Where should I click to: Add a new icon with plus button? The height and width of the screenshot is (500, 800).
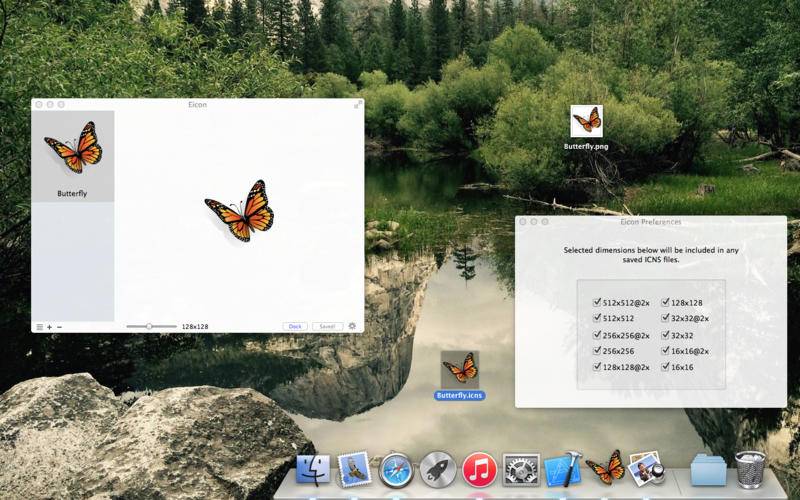click(49, 327)
